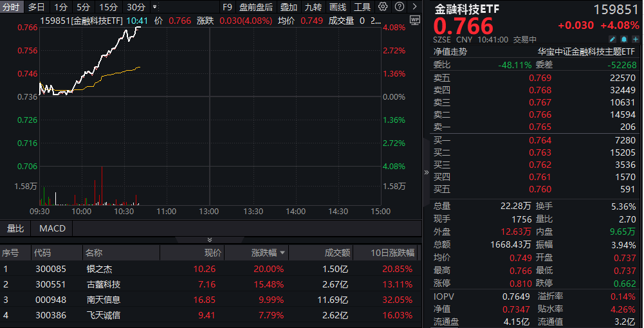Sort by 涨跌幅 column dropdown arrow
Screen dimensions: 644x328
(282, 253)
